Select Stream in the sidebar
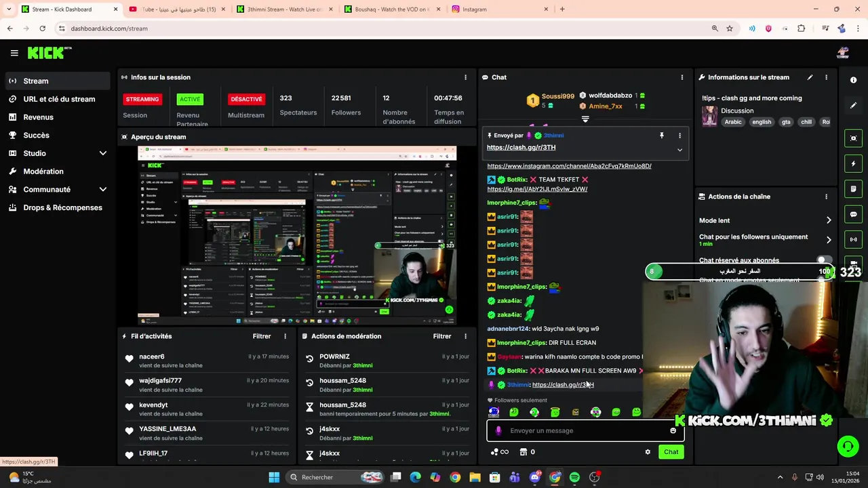This screenshot has width=868, height=488. point(57,81)
